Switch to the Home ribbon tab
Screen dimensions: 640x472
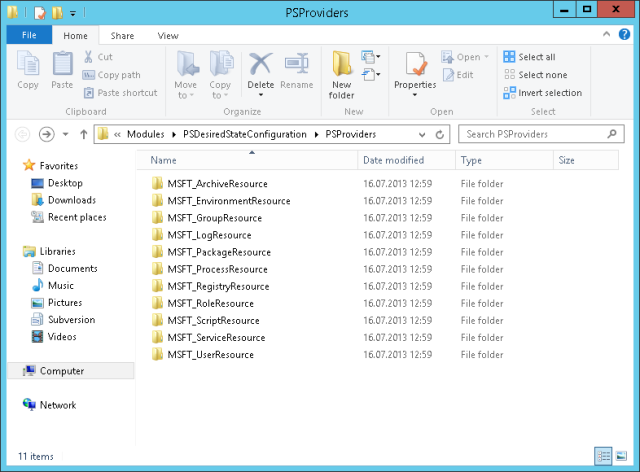click(75, 36)
